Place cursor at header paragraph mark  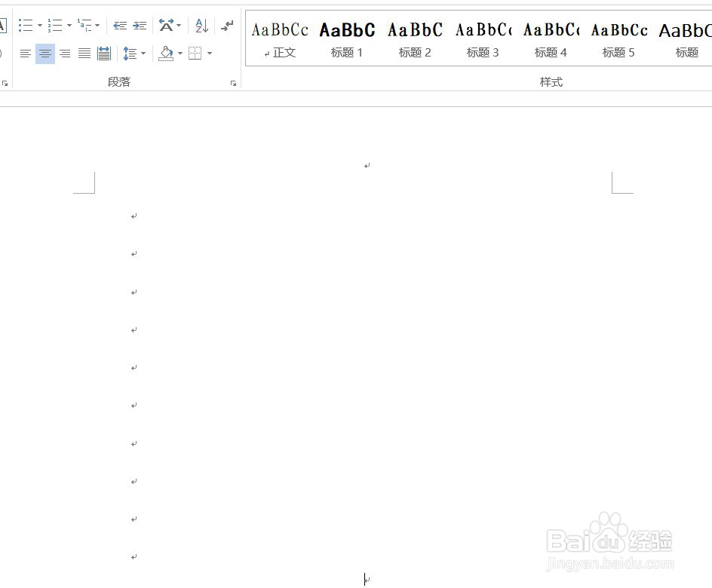[367, 166]
